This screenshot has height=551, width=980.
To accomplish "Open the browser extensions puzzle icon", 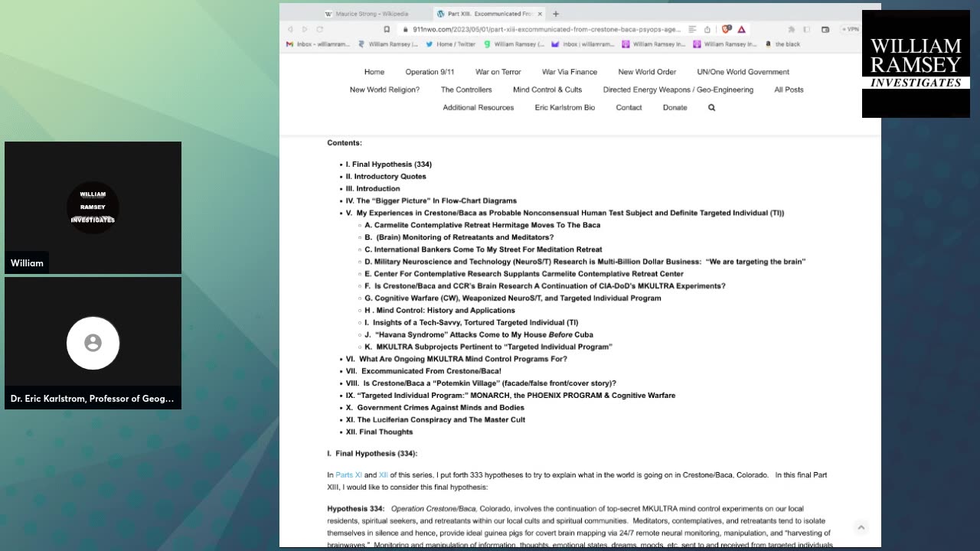I will (x=792, y=29).
